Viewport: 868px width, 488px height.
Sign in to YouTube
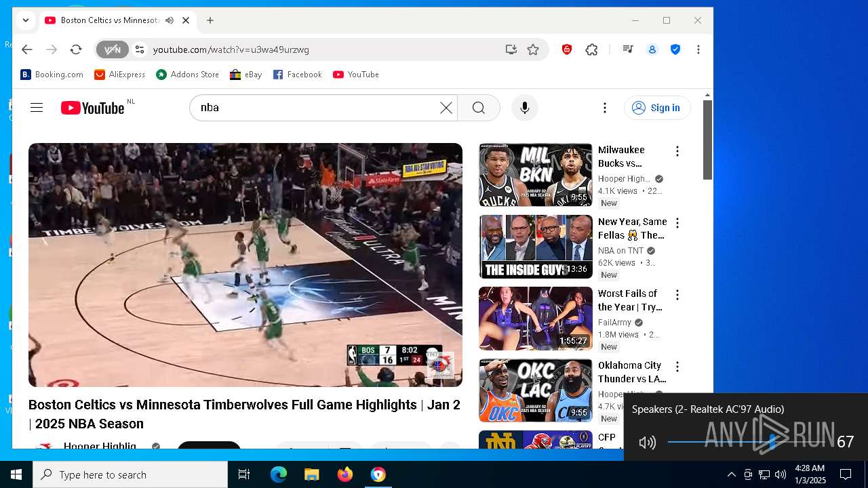tap(657, 108)
